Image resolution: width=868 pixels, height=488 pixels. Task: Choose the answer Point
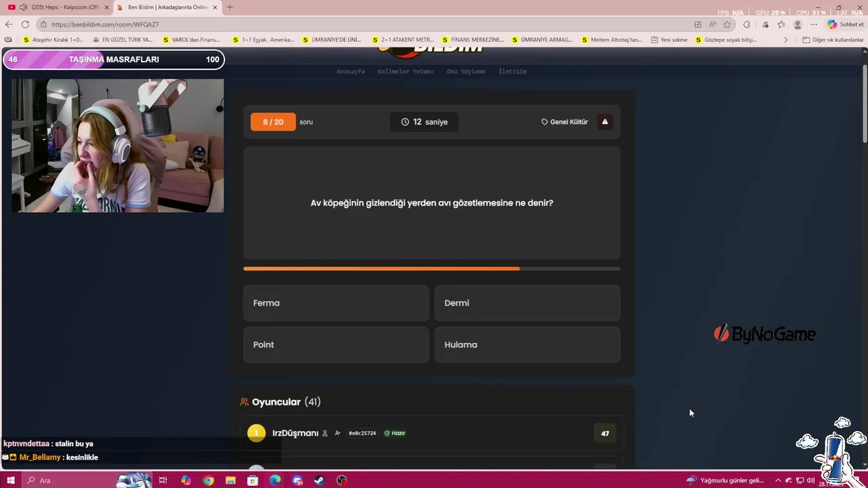tap(336, 344)
